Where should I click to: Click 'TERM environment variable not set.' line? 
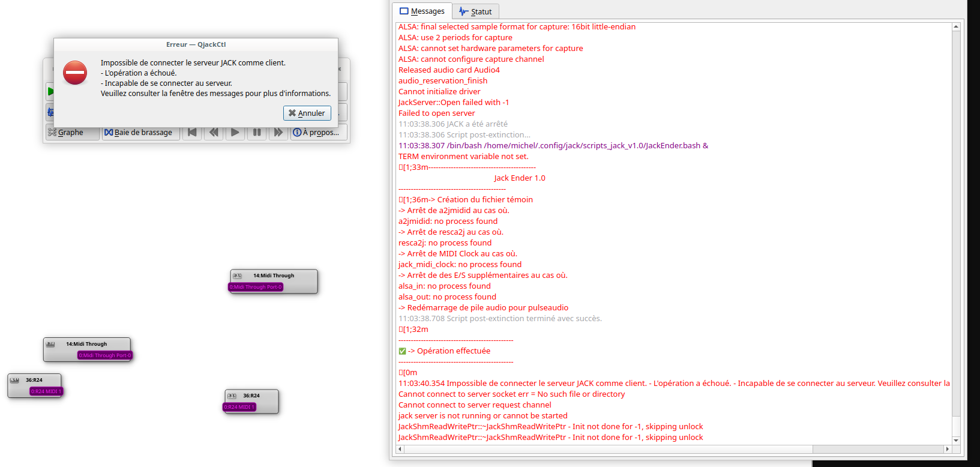pyautogui.click(x=464, y=157)
